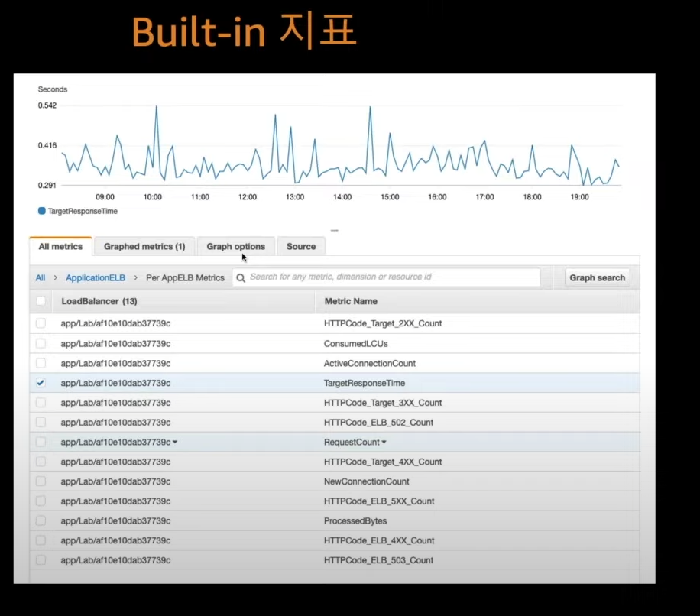Click the RequestCount metric name
The width and height of the screenshot is (700, 616).
(x=352, y=442)
